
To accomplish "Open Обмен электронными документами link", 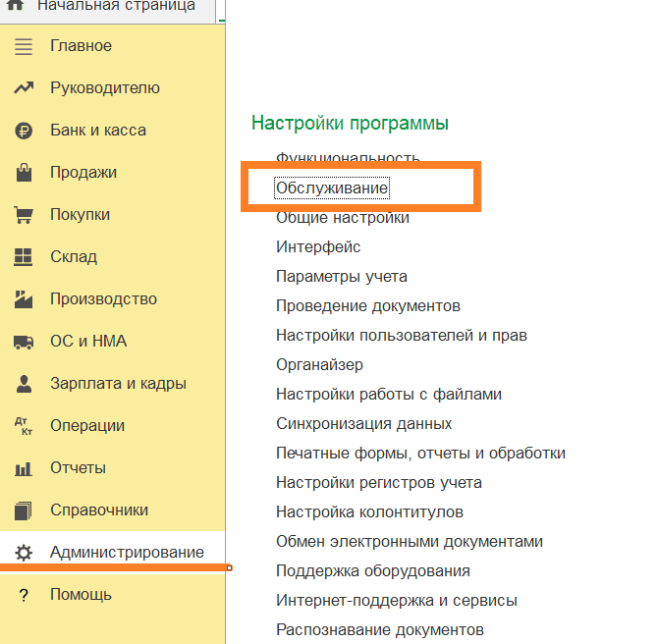I will (x=410, y=542).
